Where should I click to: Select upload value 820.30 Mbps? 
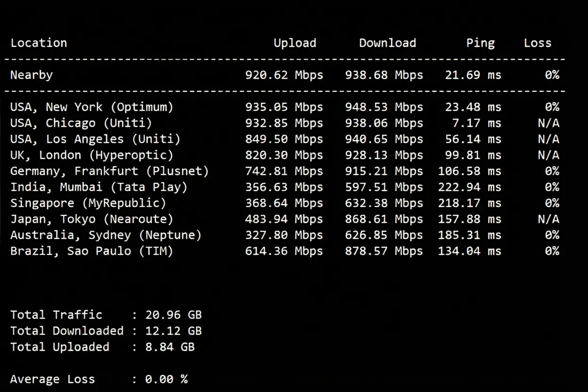click(x=284, y=155)
